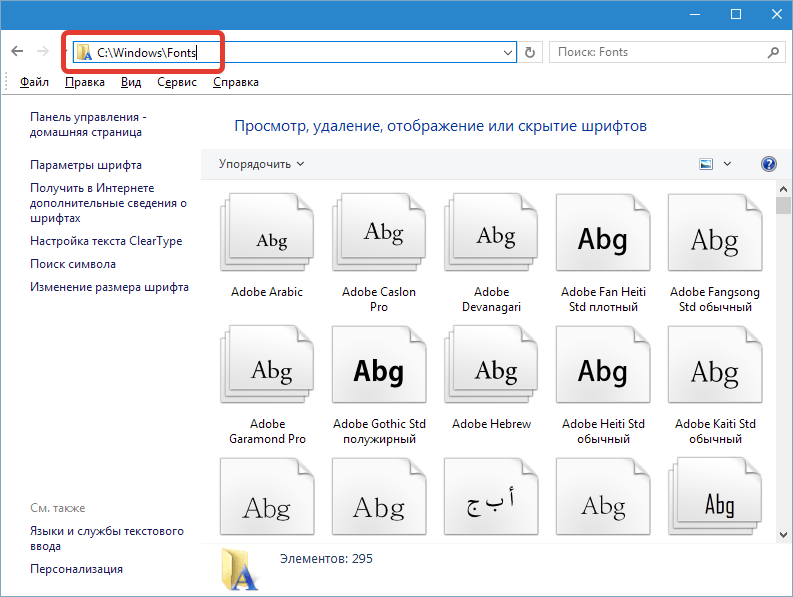Select the Adobe Heiti Std font icon
This screenshot has width=793, height=597.
coord(603,364)
